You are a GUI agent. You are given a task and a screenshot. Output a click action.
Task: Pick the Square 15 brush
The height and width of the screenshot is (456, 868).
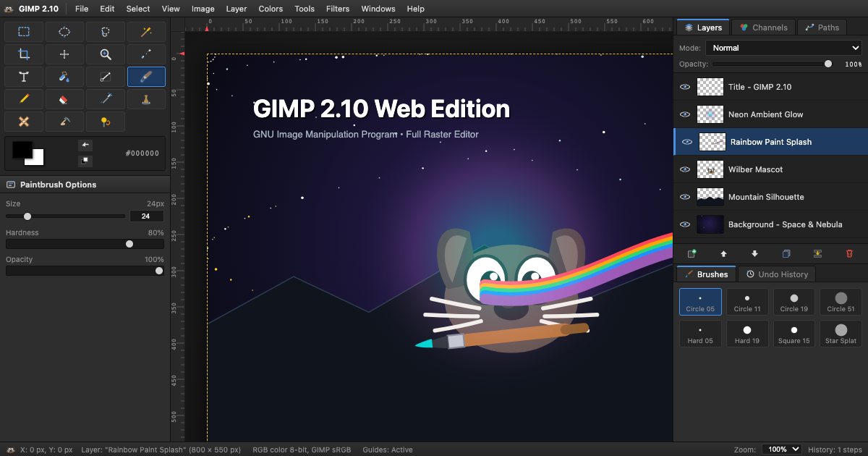click(x=794, y=334)
